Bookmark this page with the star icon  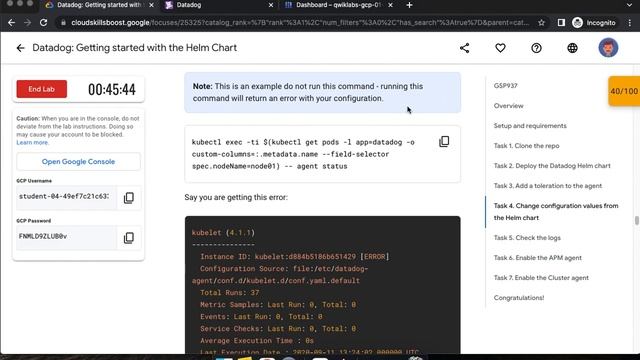(x=541, y=23)
